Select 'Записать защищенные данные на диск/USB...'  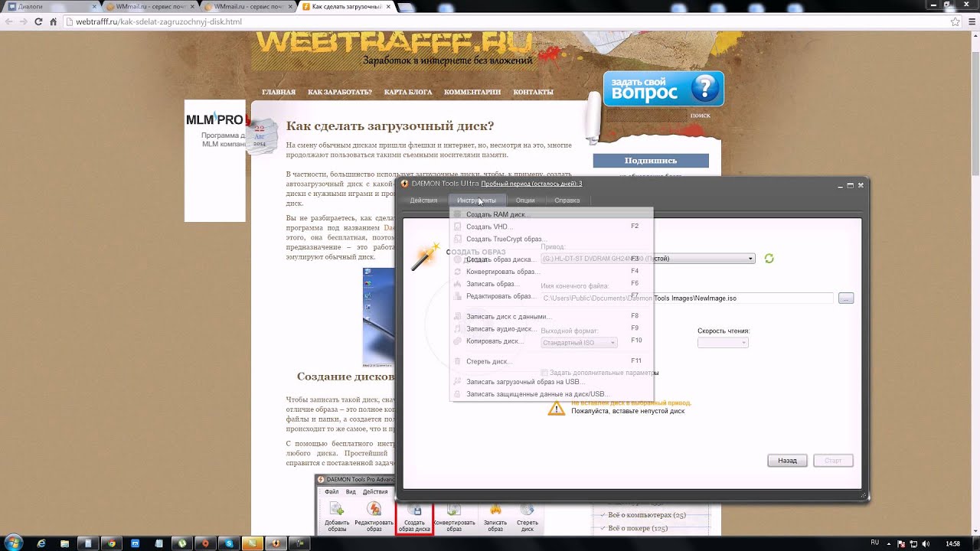pyautogui.click(x=551, y=394)
